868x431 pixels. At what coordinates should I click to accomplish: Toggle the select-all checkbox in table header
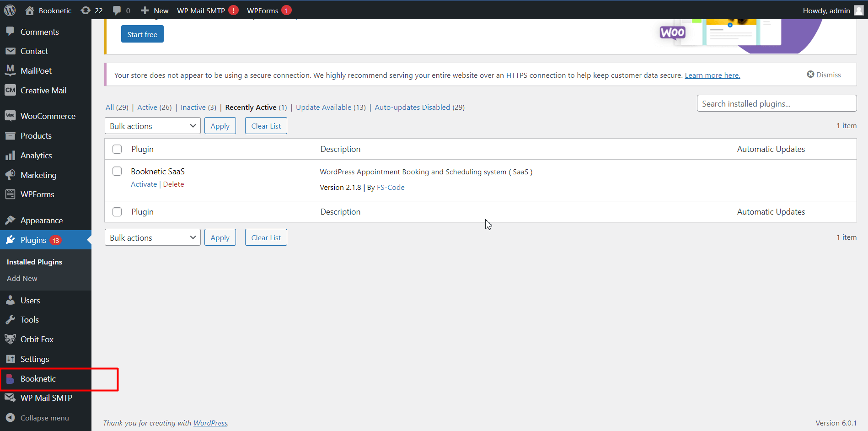click(117, 149)
